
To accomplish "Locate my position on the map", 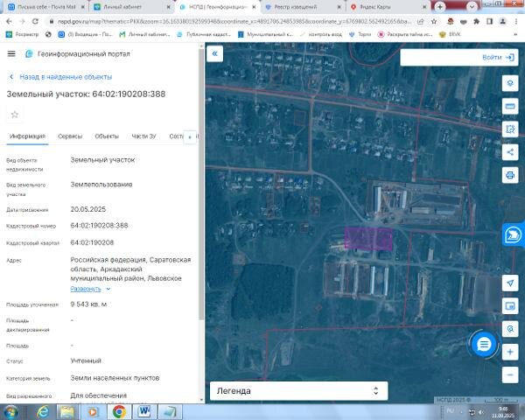I will pos(510,283).
